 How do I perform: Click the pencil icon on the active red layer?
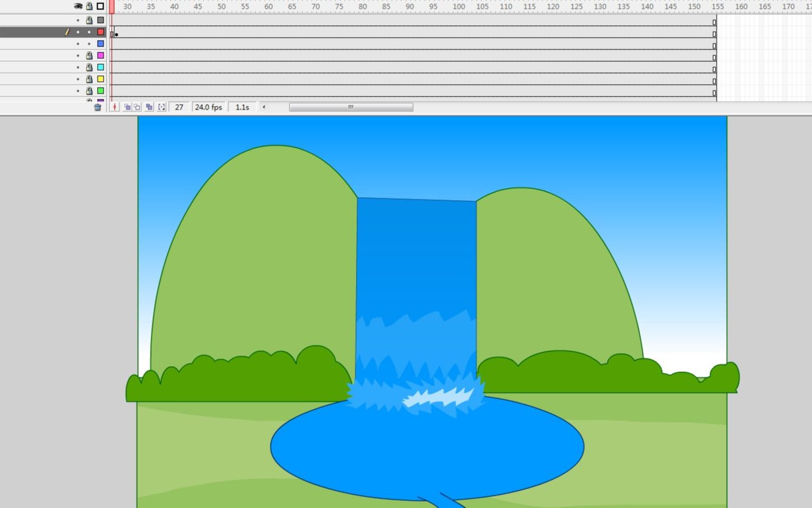click(x=67, y=32)
